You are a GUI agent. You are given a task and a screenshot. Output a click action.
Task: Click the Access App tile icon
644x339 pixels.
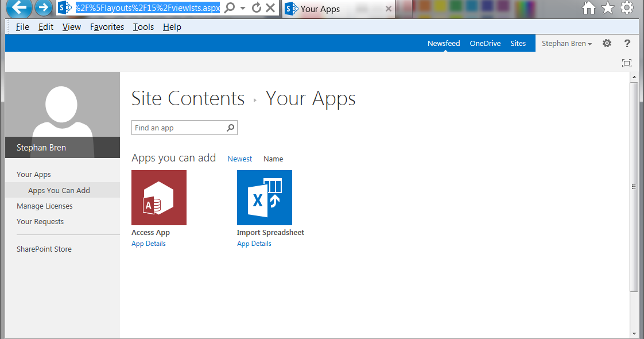pos(159,198)
